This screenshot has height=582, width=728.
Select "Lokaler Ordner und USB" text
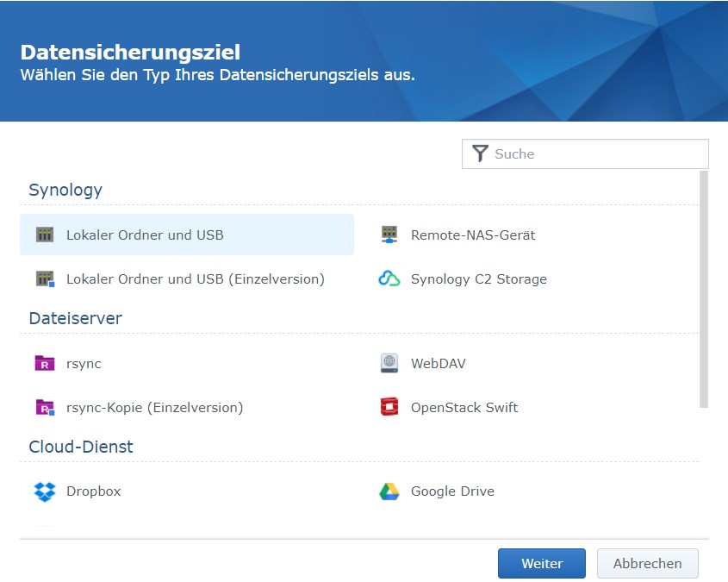tap(145, 235)
